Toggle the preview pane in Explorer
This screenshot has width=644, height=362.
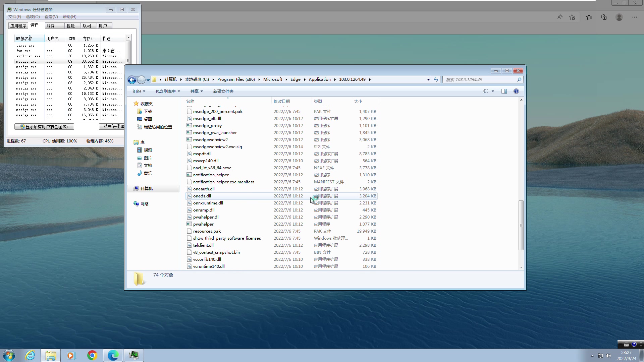(504, 91)
